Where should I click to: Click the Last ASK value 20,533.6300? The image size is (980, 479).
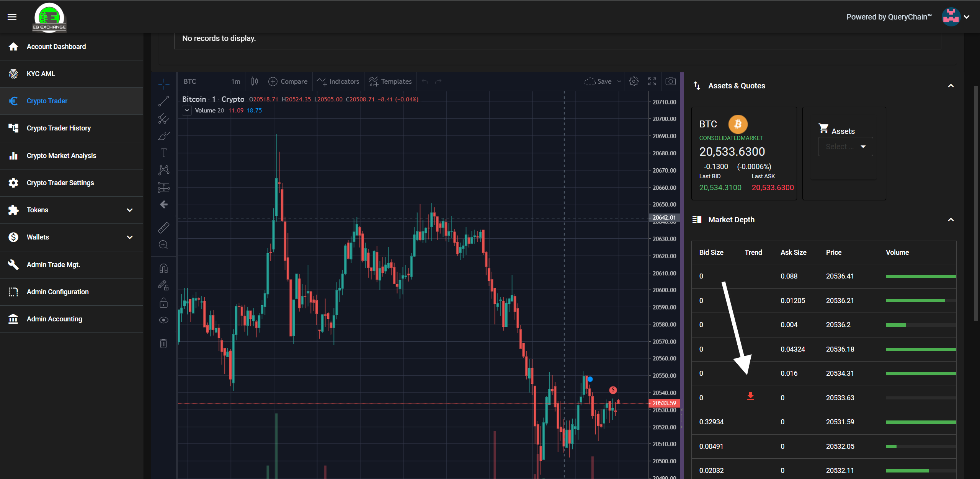tap(773, 187)
